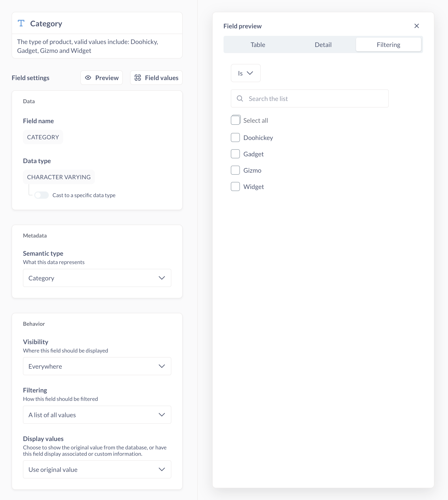Screen dimensions: 448x500
Task: Open the Visibility dropdown set to Everywhere
Action: 97,366
